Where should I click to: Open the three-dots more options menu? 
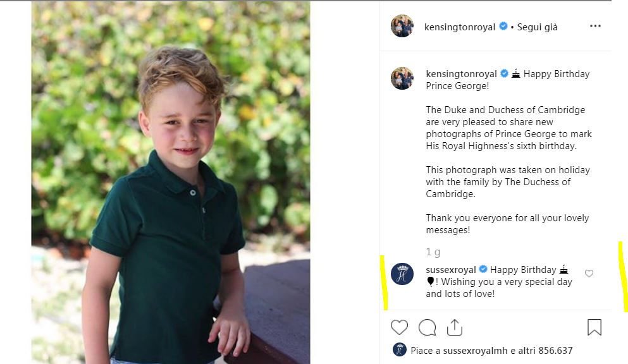click(x=595, y=27)
